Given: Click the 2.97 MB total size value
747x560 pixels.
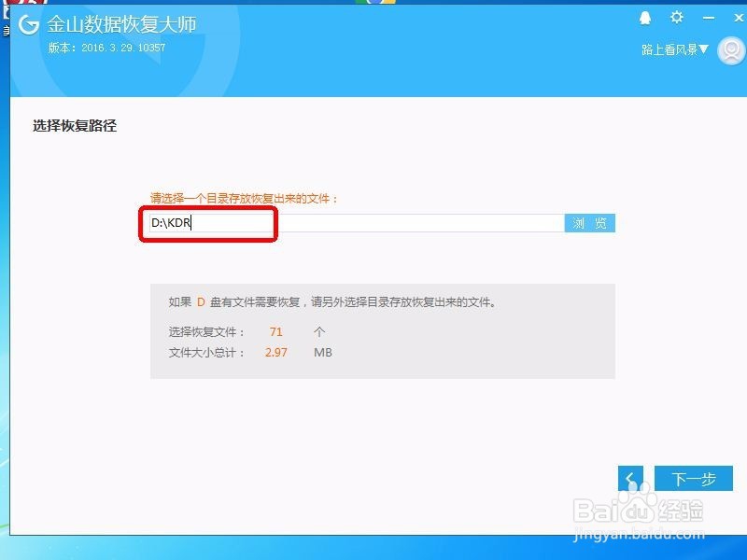Looking at the screenshot, I should click(275, 353).
